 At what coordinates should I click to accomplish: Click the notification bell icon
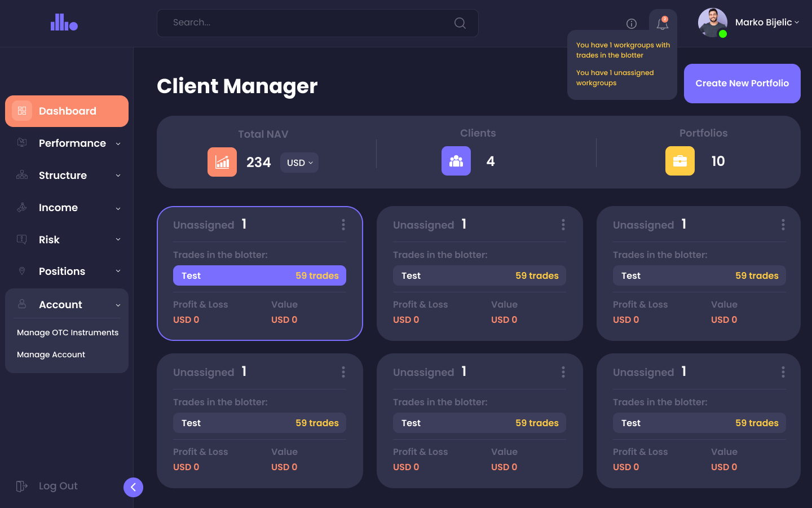663,24
